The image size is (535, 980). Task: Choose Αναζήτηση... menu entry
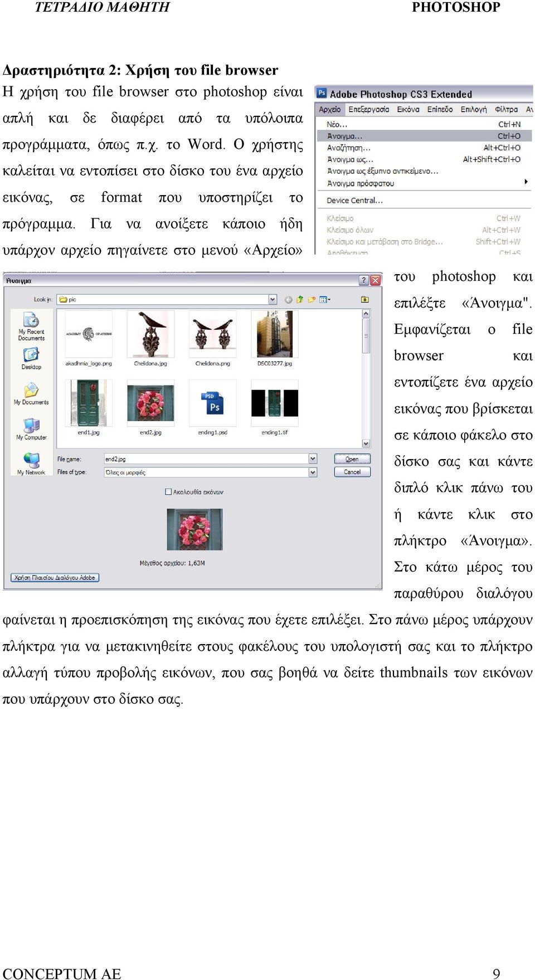pyautogui.click(x=424, y=148)
